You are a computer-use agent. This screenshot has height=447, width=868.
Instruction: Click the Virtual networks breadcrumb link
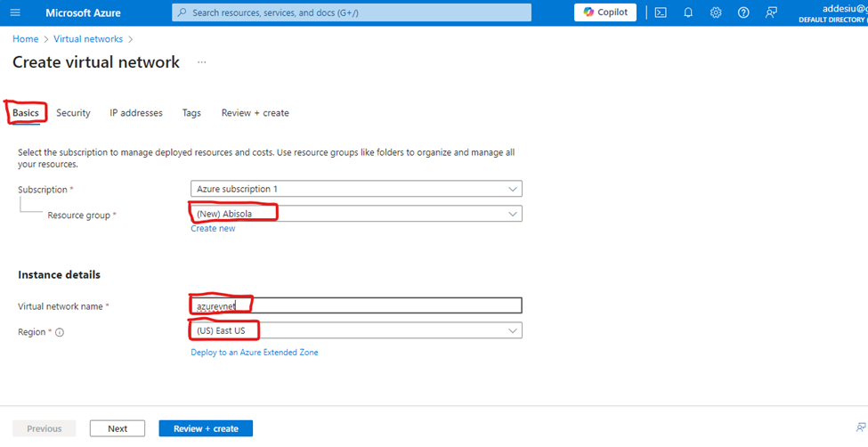coord(89,39)
